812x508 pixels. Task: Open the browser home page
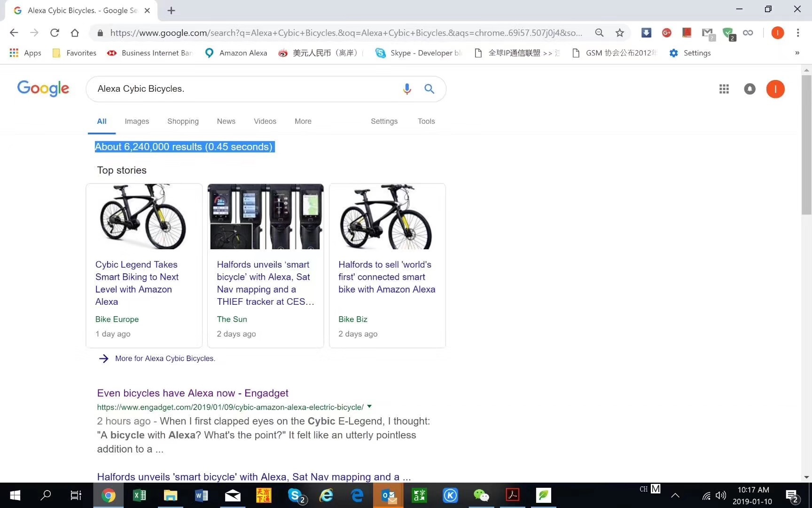click(x=75, y=32)
